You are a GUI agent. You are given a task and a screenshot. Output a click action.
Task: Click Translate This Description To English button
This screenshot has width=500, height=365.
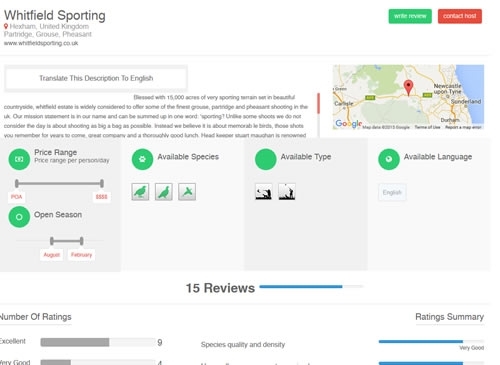(96, 78)
